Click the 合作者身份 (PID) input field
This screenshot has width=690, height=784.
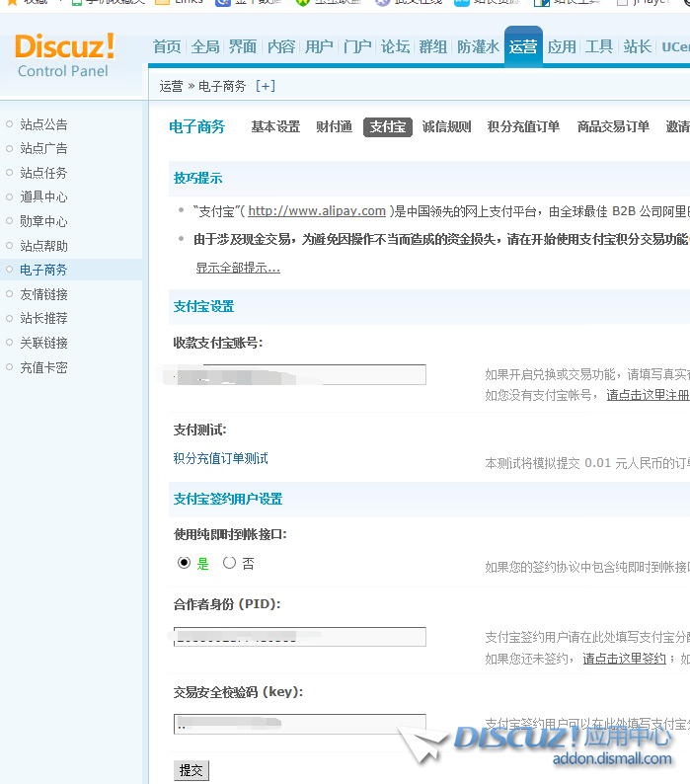tap(300, 637)
